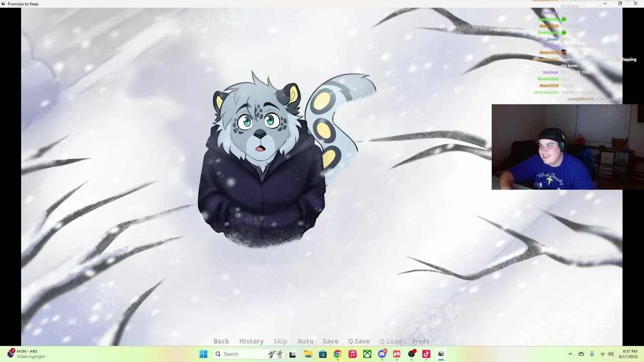Open OneDrive cloud tray icon
644x362 pixels.
pos(581,354)
